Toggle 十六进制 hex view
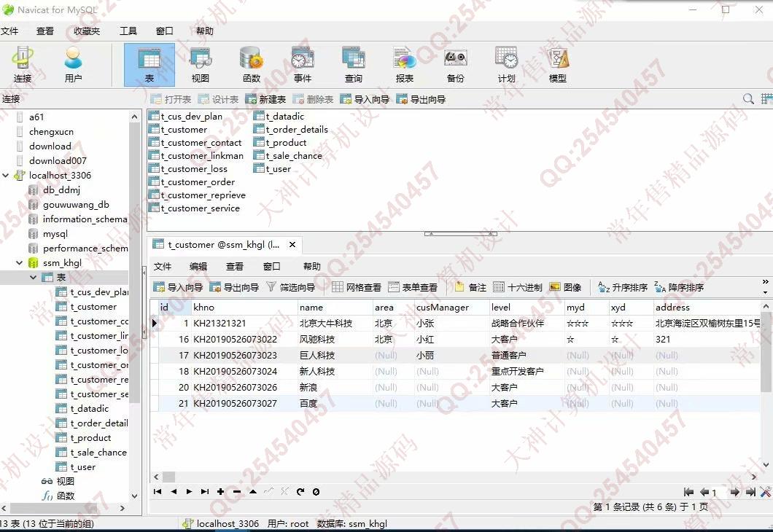Viewport: 773px width, 532px height. point(518,287)
